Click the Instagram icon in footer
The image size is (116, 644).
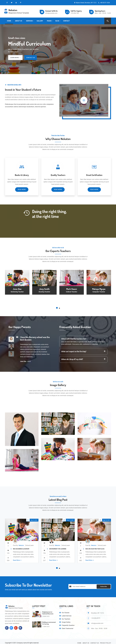[x=7, y=628]
